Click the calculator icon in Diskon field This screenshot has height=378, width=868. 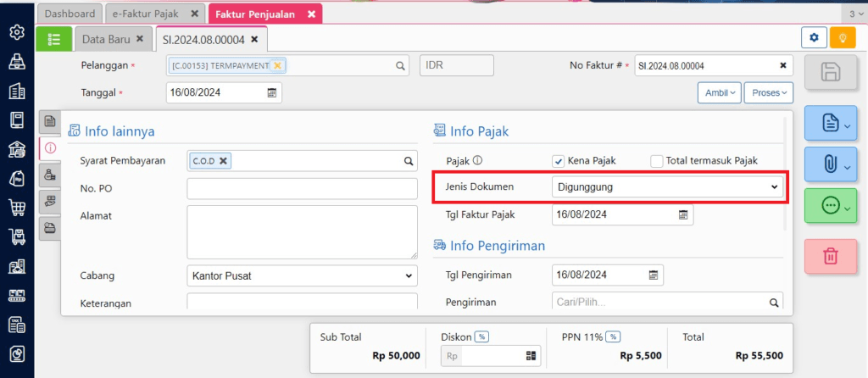[531, 356]
